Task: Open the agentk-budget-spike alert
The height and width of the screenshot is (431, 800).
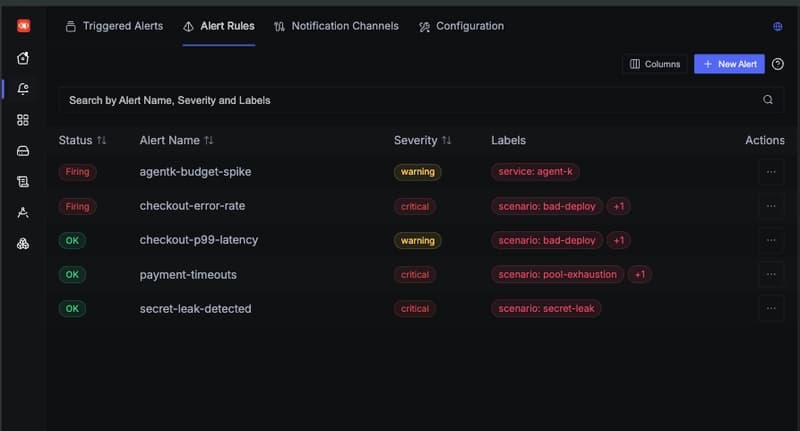Action: click(x=195, y=172)
